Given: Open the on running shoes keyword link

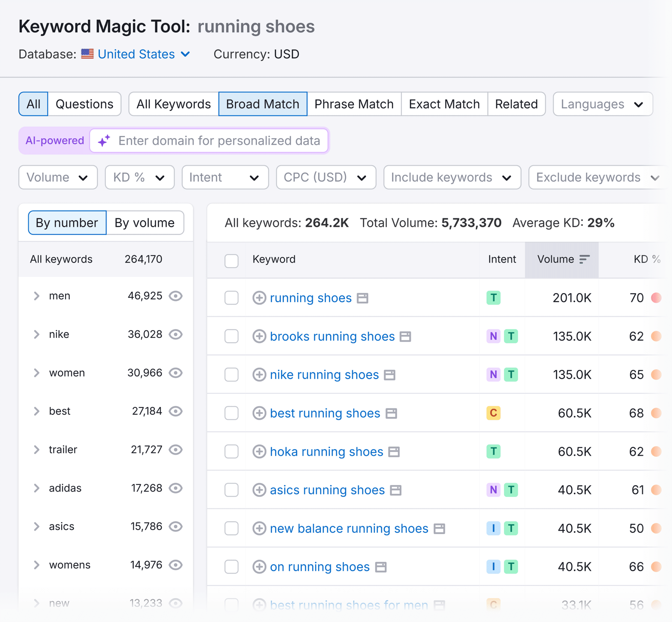Looking at the screenshot, I should click(x=320, y=567).
